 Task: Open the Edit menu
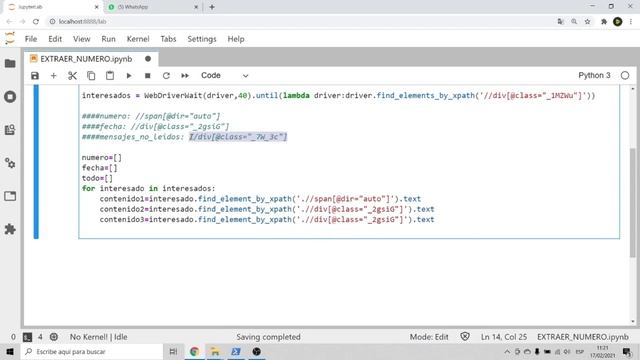tap(55, 39)
